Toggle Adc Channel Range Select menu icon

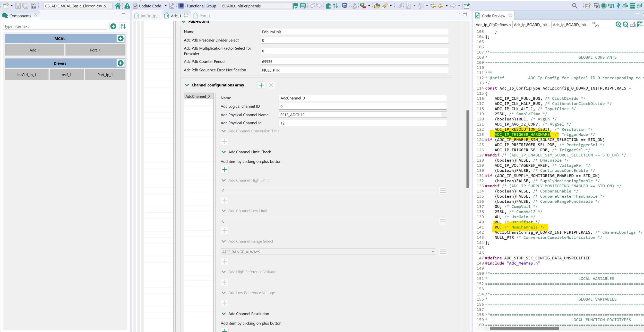point(443,252)
